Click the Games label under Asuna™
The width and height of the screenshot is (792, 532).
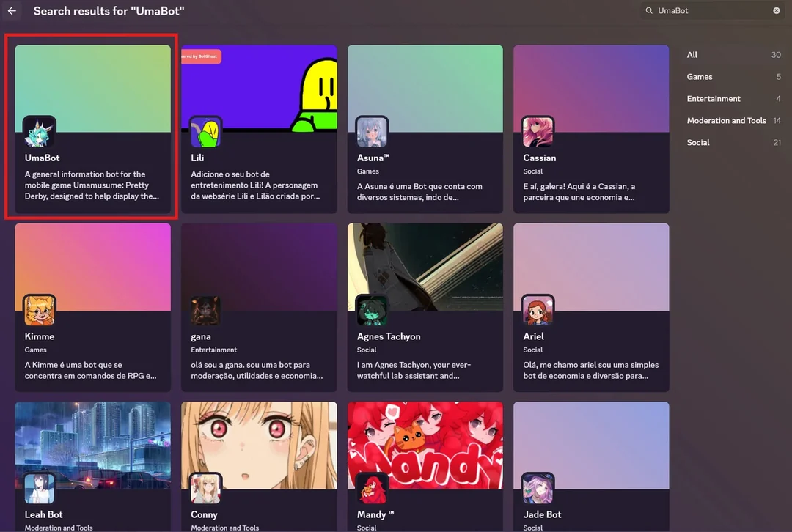pyautogui.click(x=367, y=171)
